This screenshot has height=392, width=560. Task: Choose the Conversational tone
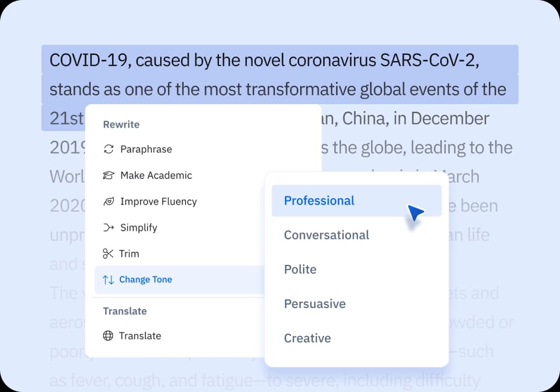point(326,235)
